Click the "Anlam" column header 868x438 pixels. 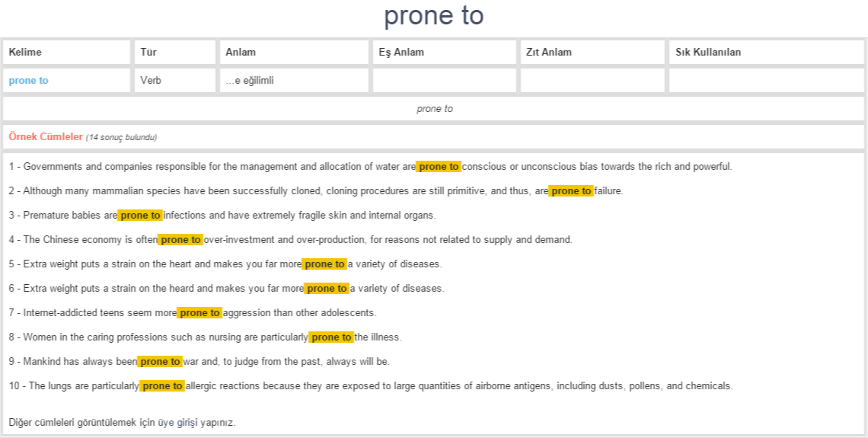tap(241, 53)
